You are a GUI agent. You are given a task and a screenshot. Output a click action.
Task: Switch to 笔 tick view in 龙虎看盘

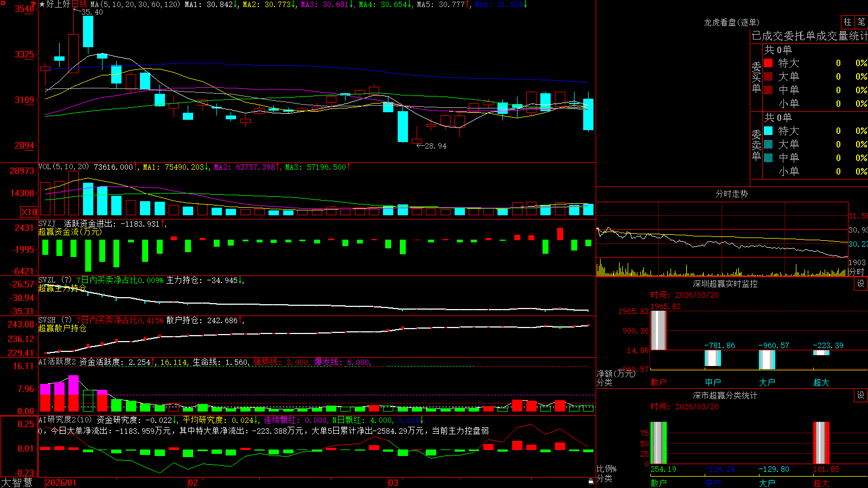pos(861,22)
